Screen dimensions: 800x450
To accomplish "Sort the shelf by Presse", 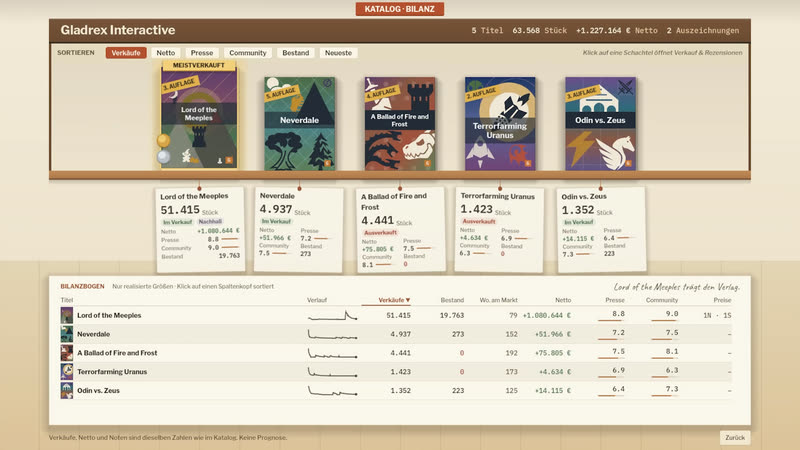I will click(202, 53).
